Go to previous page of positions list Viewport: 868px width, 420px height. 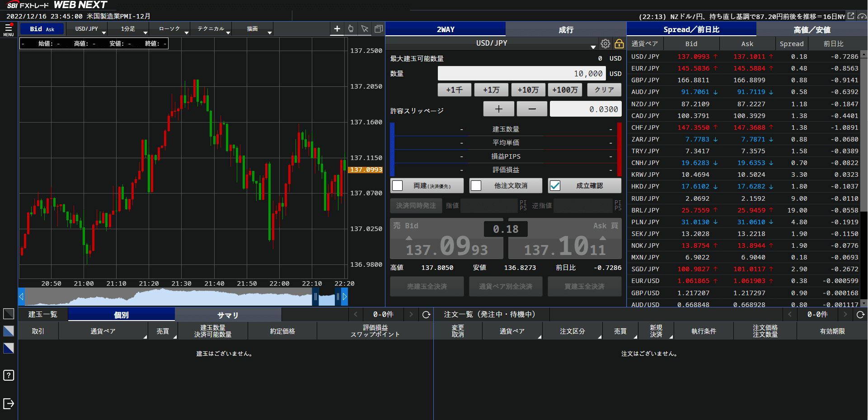[356, 314]
